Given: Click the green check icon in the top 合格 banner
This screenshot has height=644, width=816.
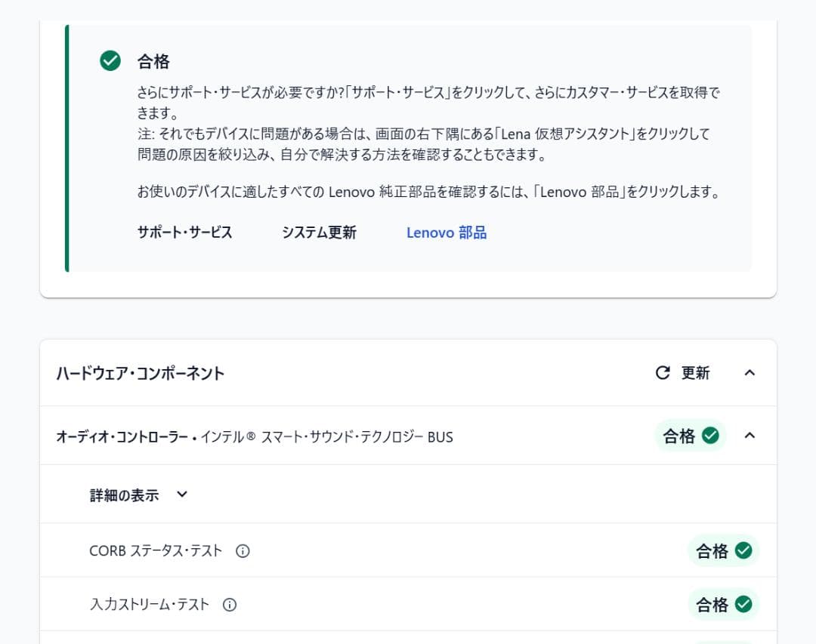Looking at the screenshot, I should 110,61.
